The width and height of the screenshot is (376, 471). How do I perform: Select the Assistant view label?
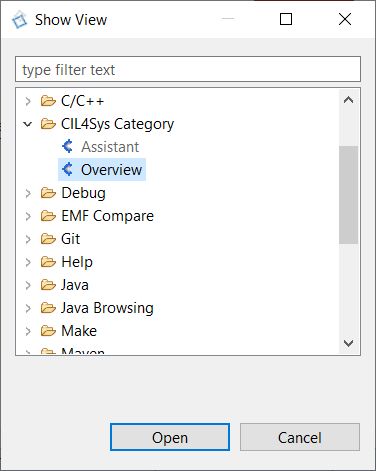pos(110,147)
